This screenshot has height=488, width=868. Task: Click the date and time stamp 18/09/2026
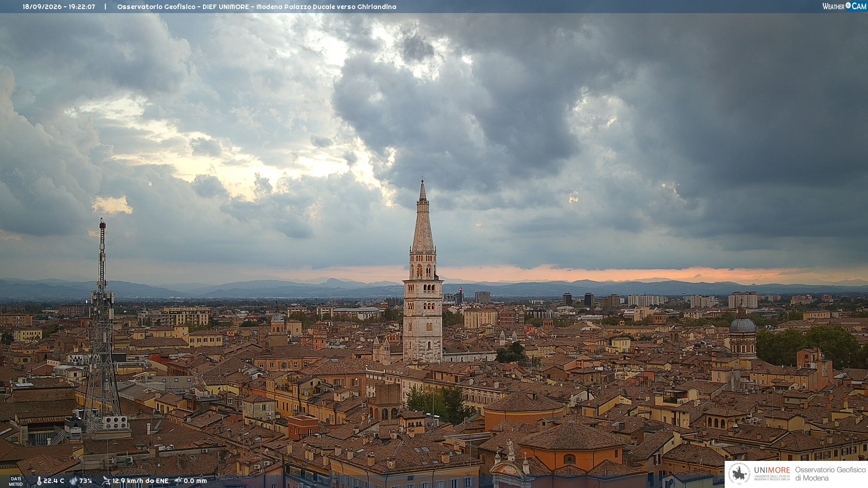[59, 7]
